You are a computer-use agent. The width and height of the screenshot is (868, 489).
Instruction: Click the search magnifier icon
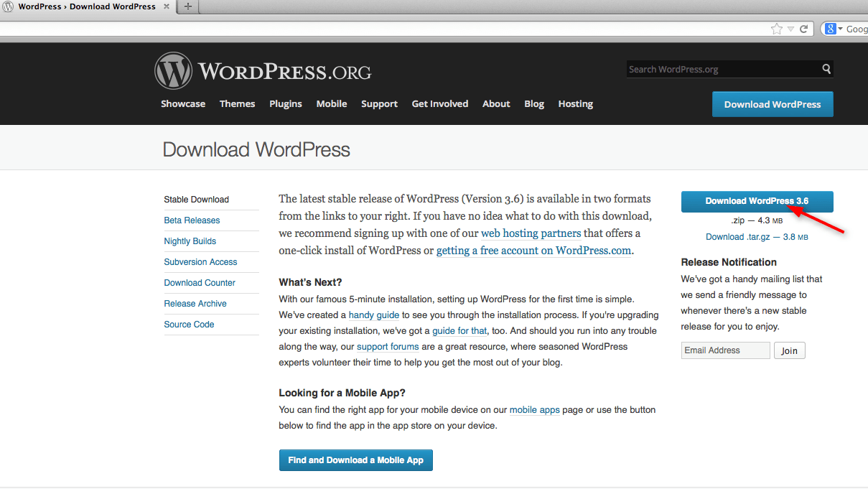pyautogui.click(x=826, y=69)
